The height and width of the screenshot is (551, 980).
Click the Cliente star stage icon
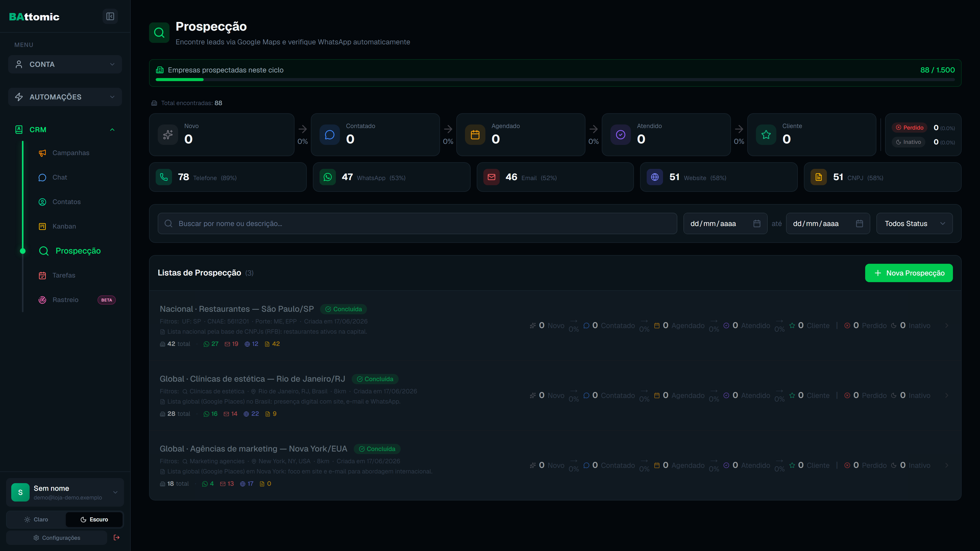tap(766, 135)
